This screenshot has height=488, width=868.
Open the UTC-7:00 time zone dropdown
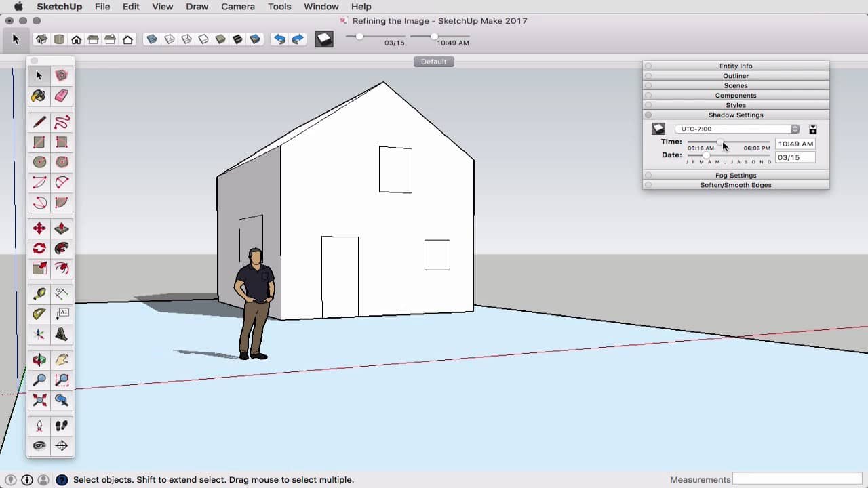(737, 129)
